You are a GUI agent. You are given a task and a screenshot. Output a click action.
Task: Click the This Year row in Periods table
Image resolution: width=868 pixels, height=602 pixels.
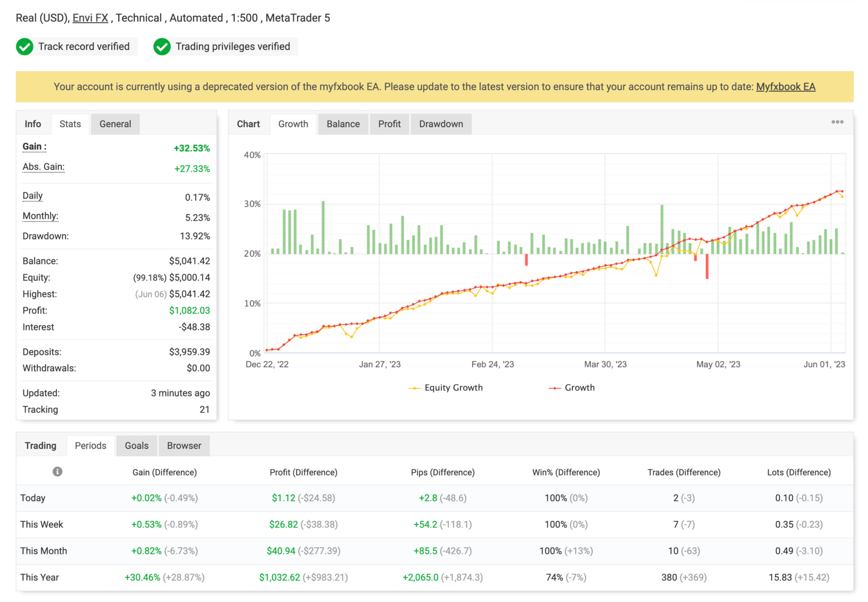40,577
